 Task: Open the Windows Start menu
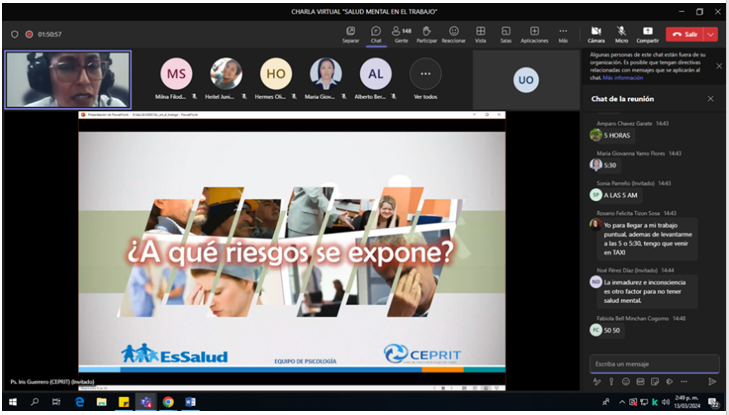[13, 402]
